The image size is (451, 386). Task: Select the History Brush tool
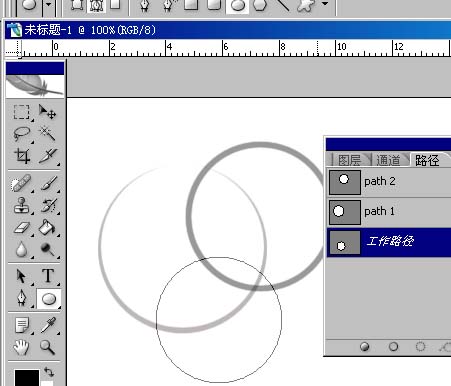pyautogui.click(x=49, y=205)
